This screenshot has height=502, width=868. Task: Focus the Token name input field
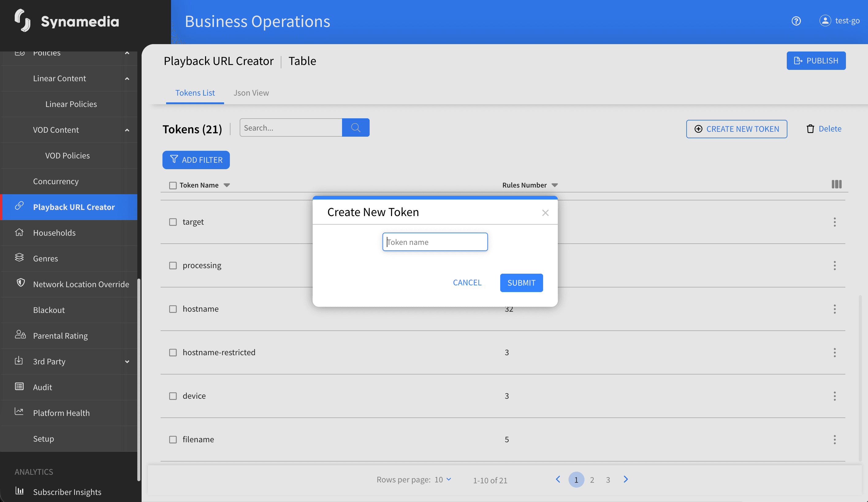(x=435, y=242)
